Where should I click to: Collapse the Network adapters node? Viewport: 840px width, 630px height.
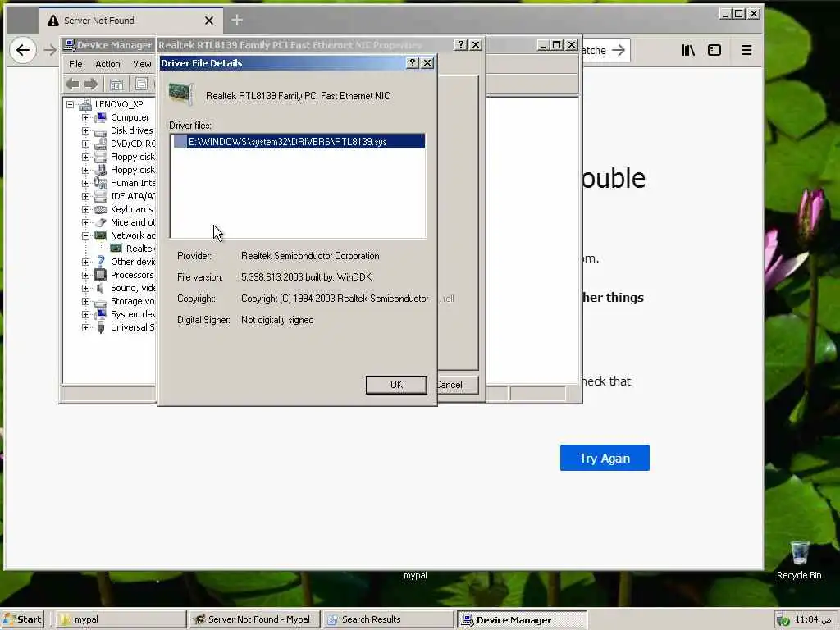point(85,235)
